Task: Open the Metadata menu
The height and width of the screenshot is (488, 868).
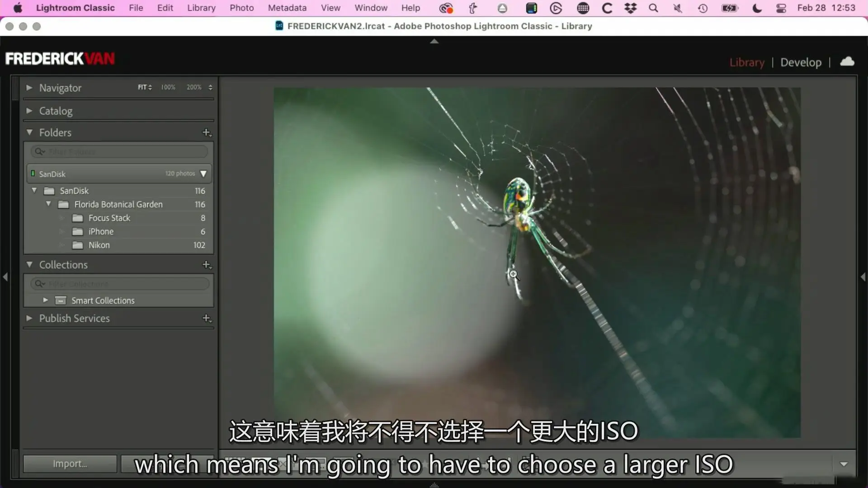Action: 287,8
